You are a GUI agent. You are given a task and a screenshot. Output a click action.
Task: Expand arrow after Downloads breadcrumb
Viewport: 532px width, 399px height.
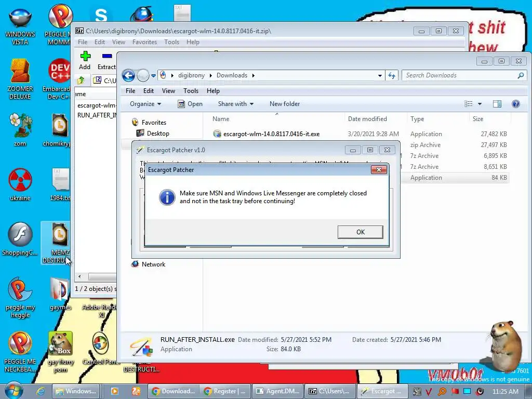253,75
